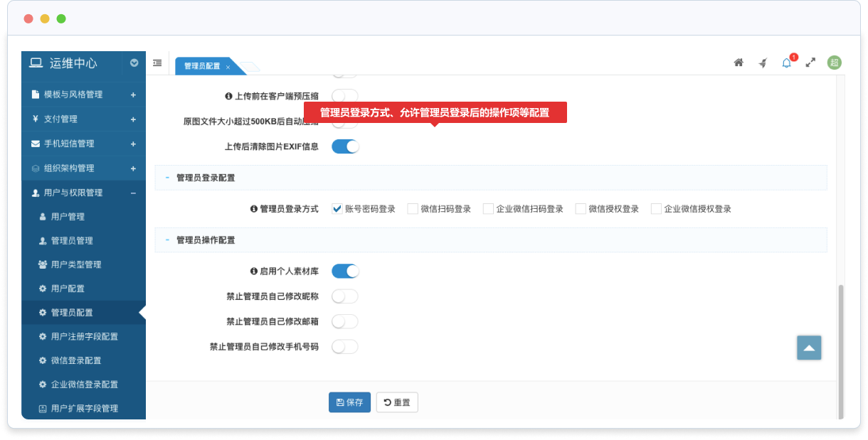Open 用户管理 in the sidebar
Viewport: 868px width, 440px height.
[x=68, y=217]
